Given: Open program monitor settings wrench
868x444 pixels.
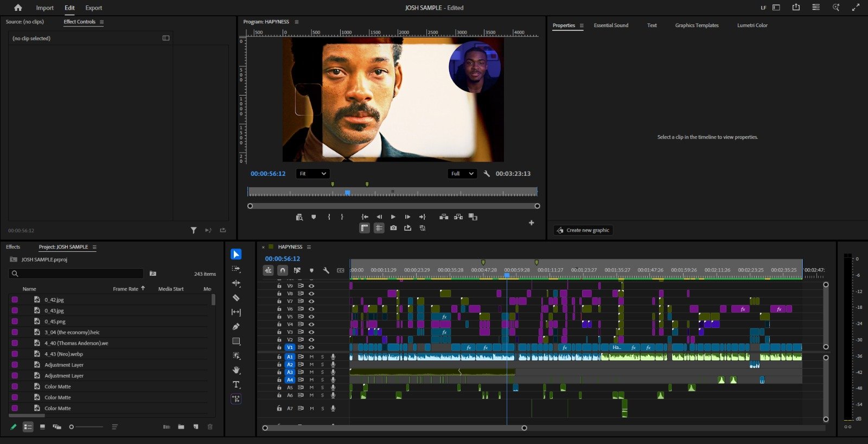Looking at the screenshot, I should (x=487, y=174).
